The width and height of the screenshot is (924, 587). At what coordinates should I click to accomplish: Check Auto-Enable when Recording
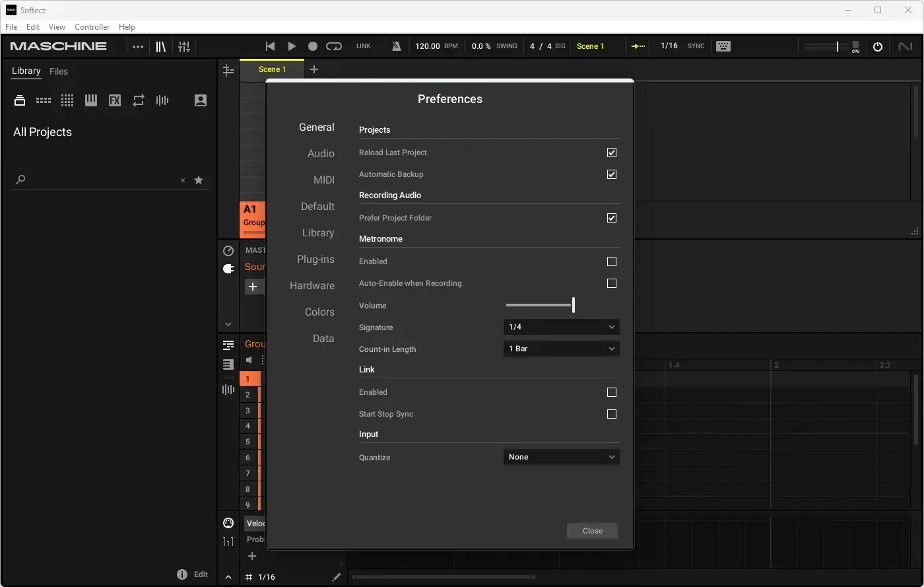tap(612, 283)
